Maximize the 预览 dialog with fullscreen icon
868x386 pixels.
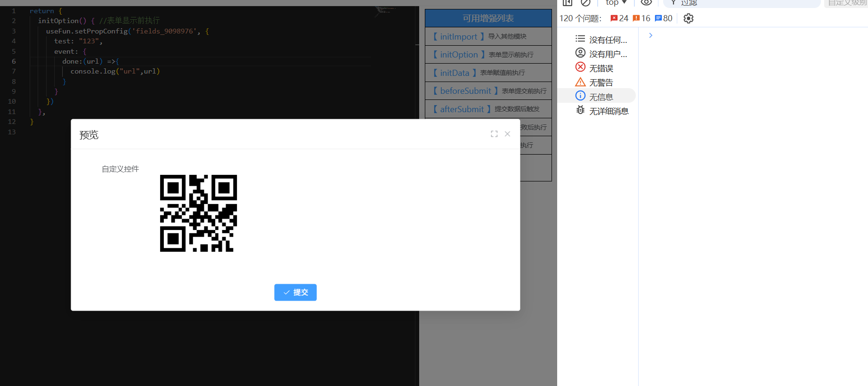[494, 134]
